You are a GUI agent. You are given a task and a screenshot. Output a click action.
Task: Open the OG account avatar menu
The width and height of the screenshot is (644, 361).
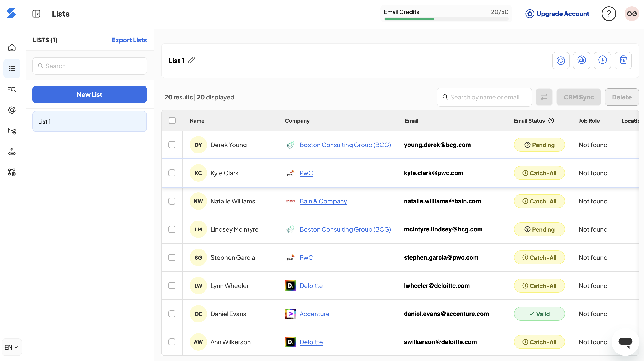pos(631,14)
